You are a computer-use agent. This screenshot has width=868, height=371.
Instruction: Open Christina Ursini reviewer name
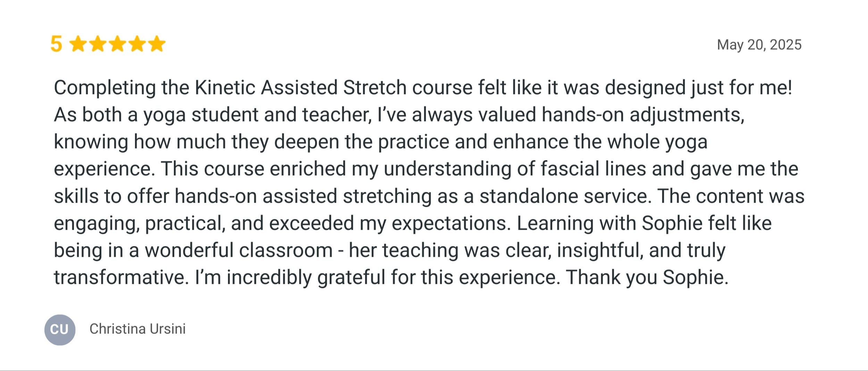[137, 329]
